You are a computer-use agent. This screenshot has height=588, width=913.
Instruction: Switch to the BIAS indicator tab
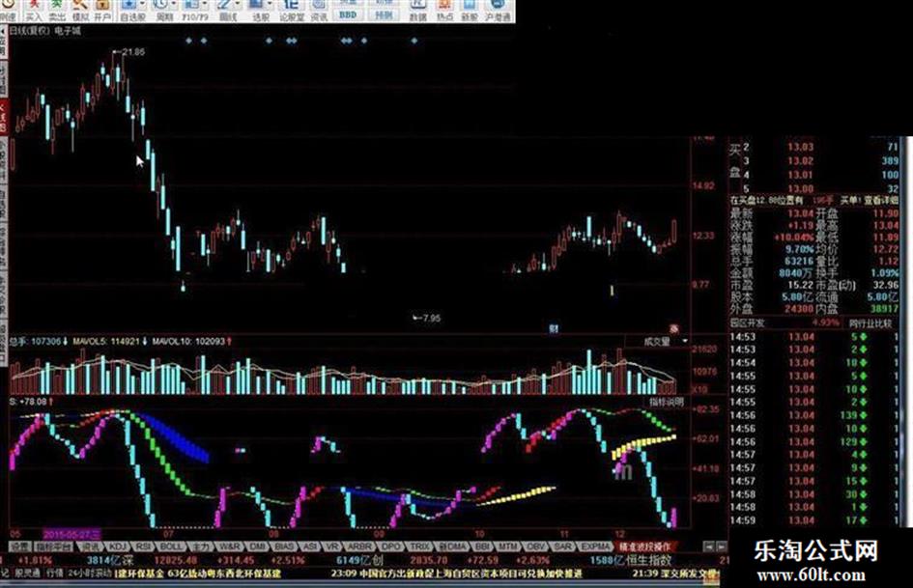[284, 546]
